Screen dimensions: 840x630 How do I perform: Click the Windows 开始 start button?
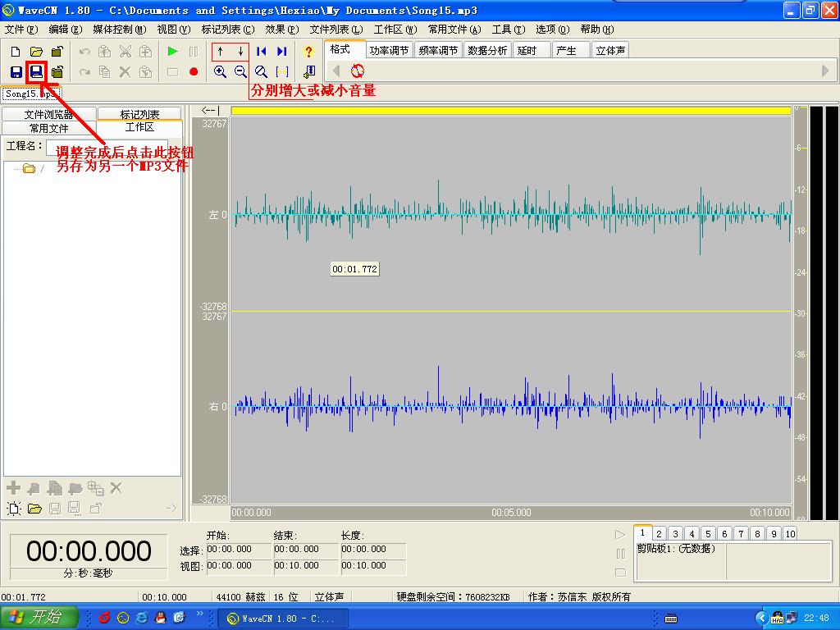point(39,617)
